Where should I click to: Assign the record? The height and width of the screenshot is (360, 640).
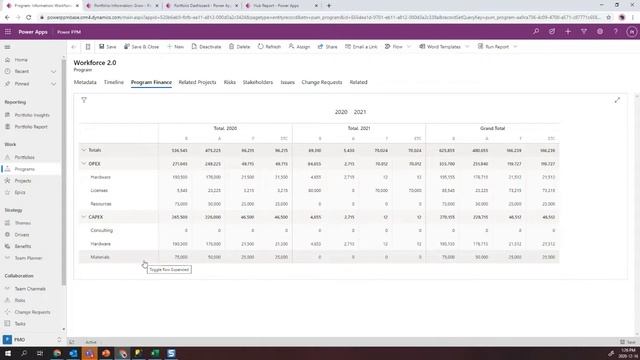click(299, 47)
